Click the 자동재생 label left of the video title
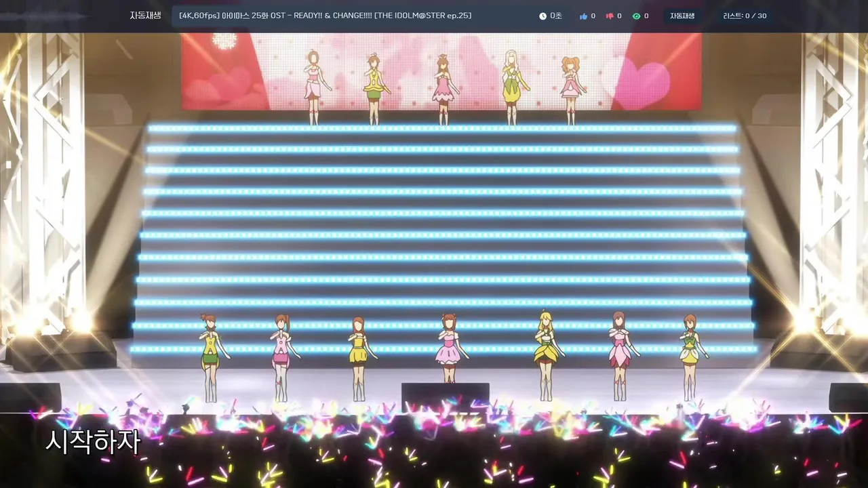This screenshot has height=488, width=868. [145, 15]
